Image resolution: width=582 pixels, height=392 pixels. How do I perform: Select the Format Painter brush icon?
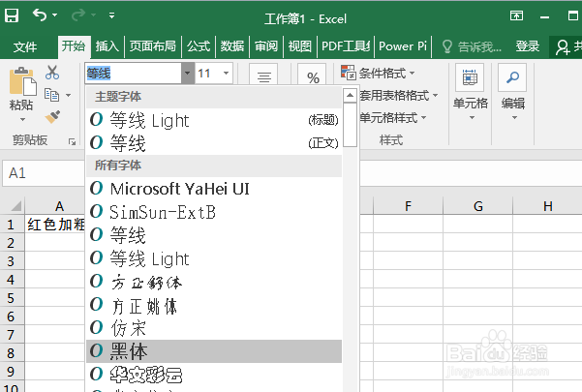click(x=52, y=116)
